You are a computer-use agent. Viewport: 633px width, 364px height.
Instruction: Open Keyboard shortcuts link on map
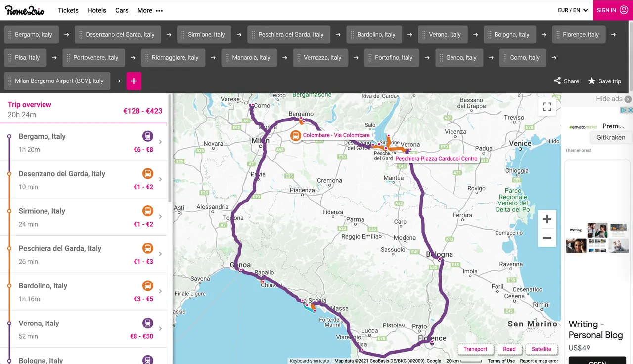[309, 361]
